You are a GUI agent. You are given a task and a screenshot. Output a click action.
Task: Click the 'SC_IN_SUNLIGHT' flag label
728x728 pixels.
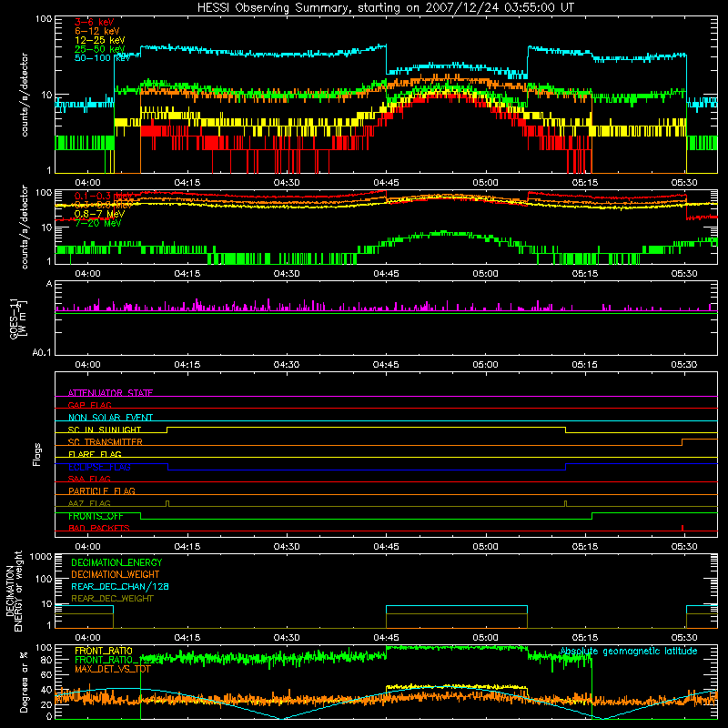[x=105, y=430]
